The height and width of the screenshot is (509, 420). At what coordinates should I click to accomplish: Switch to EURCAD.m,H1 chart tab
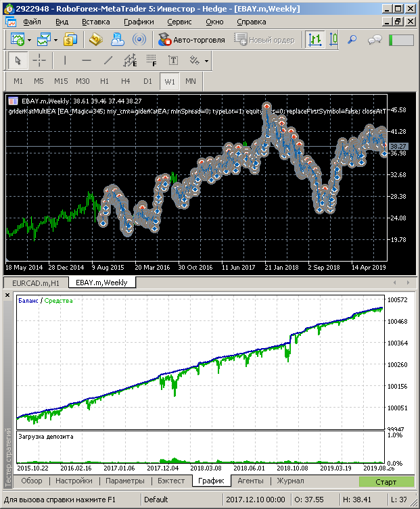[x=36, y=283]
